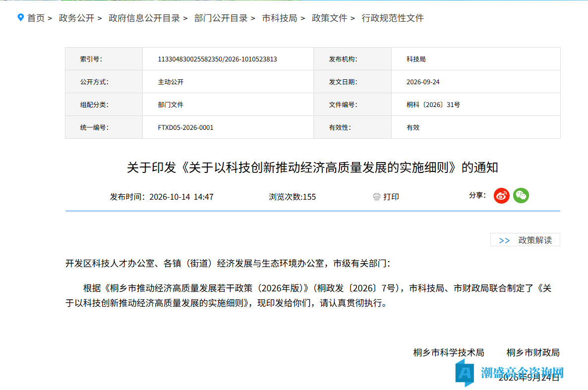Click the 公开方式 label cell

tap(104, 82)
